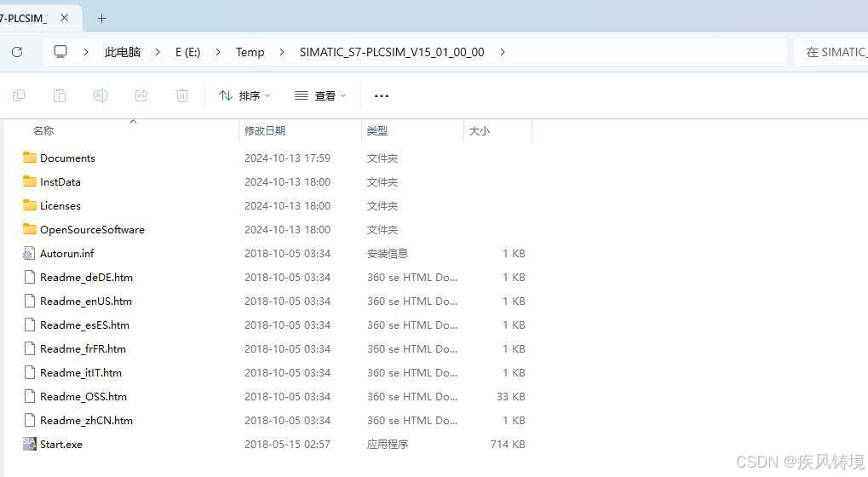Click size 714 KB of Start.exe
This screenshot has width=868, height=477.
point(508,444)
